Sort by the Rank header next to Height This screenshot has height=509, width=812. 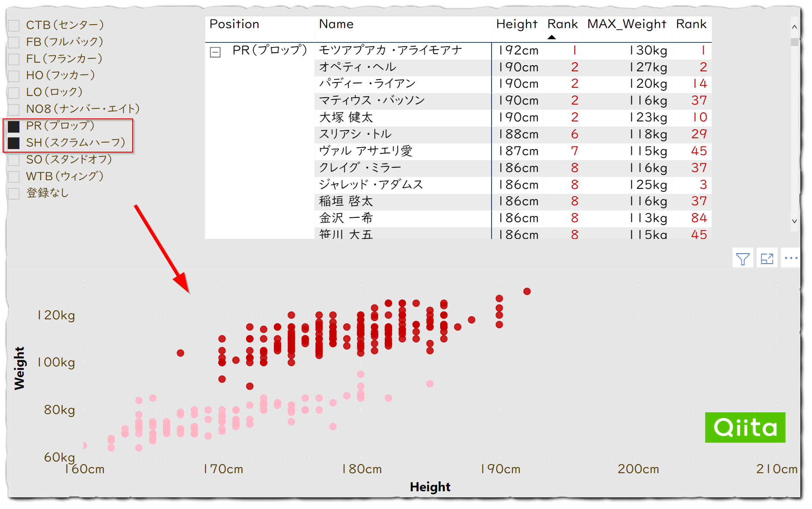pos(562,25)
